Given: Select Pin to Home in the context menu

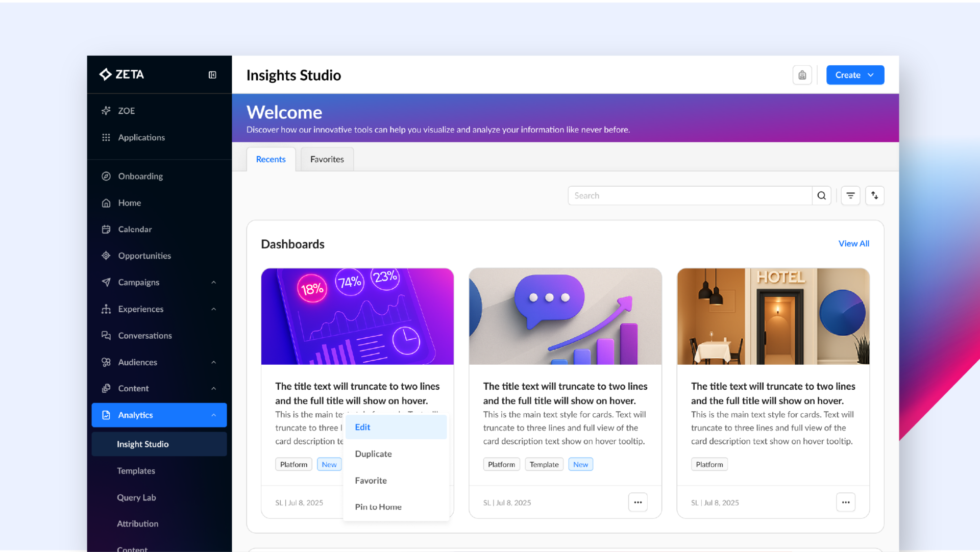Looking at the screenshot, I should click(378, 507).
